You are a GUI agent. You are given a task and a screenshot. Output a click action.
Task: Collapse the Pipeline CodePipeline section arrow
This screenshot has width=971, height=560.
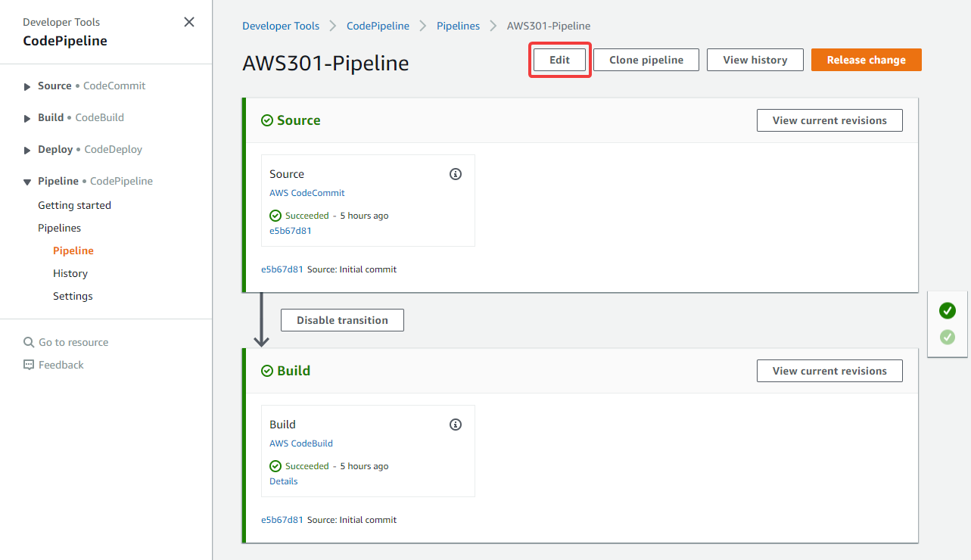28,182
